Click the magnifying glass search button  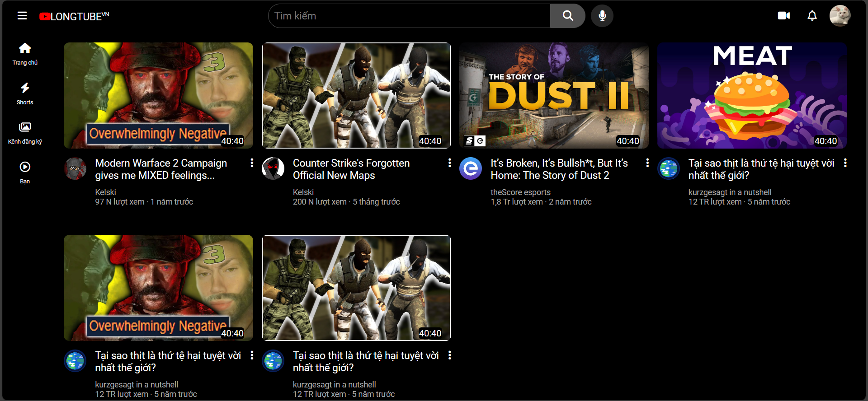coord(567,16)
